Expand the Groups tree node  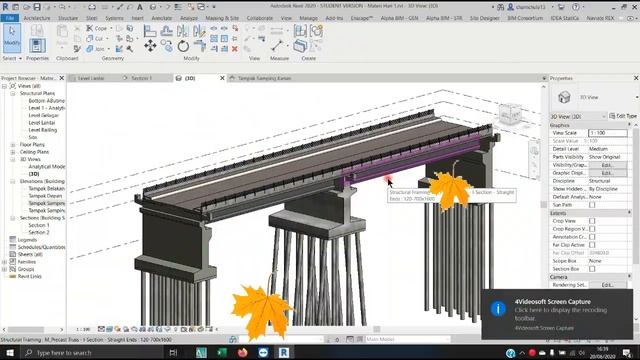tap(4, 269)
